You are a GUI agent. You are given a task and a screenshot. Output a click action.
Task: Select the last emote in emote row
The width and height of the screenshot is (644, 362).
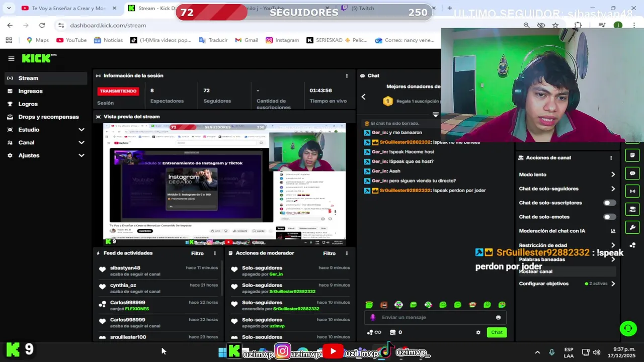tap(502, 305)
